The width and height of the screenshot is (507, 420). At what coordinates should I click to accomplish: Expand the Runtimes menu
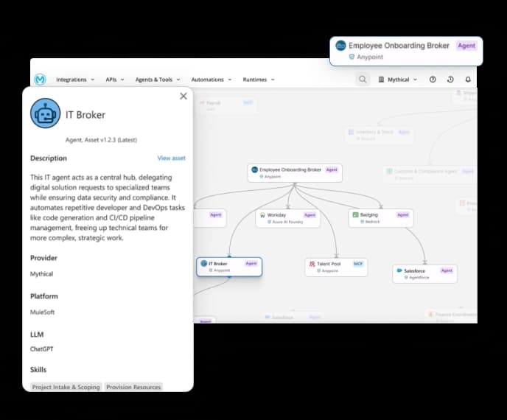(259, 80)
